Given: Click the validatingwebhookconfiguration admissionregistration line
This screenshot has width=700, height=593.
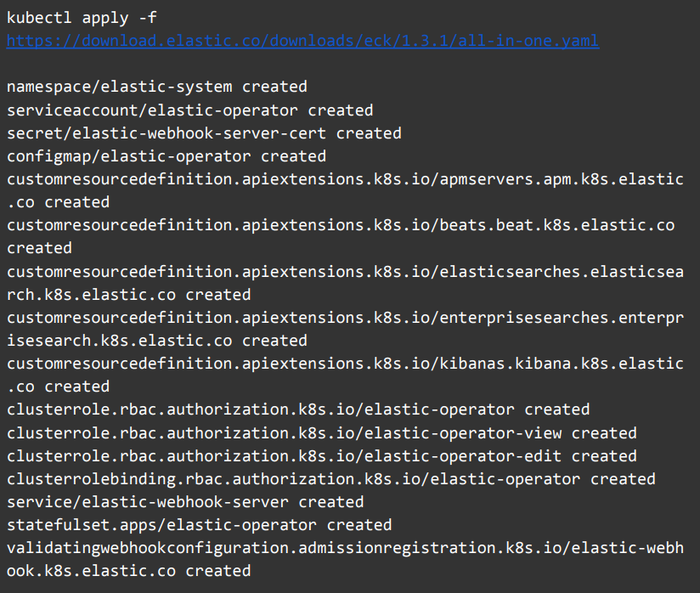Looking at the screenshot, I should (x=345, y=548).
